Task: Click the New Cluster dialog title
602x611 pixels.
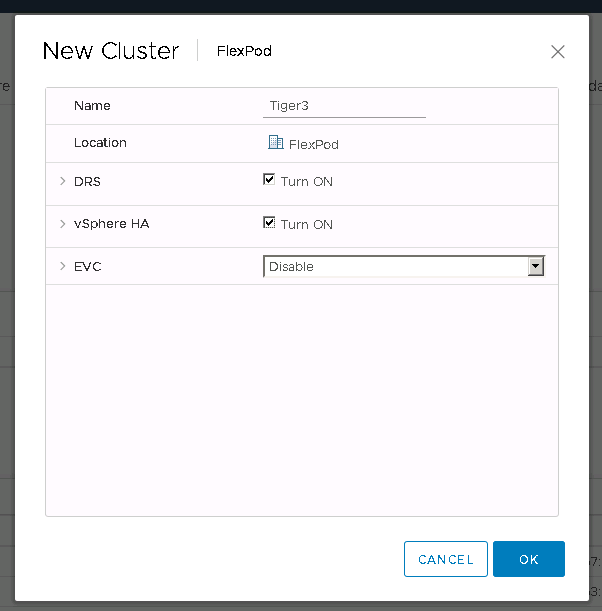Action: [x=111, y=51]
